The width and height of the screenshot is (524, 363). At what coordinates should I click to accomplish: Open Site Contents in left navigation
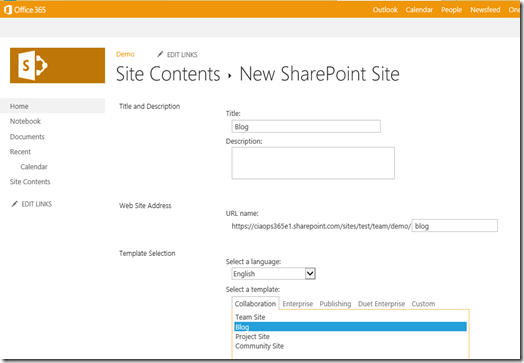(30, 182)
